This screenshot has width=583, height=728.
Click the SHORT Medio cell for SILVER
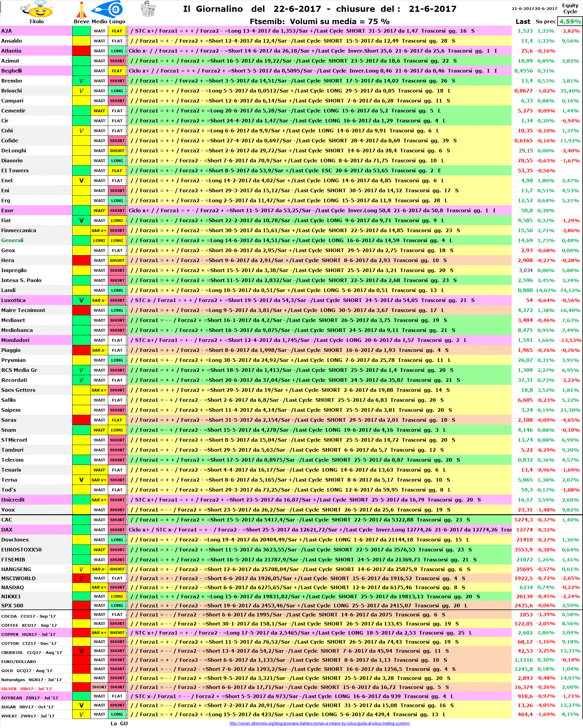pyautogui.click(x=99, y=687)
